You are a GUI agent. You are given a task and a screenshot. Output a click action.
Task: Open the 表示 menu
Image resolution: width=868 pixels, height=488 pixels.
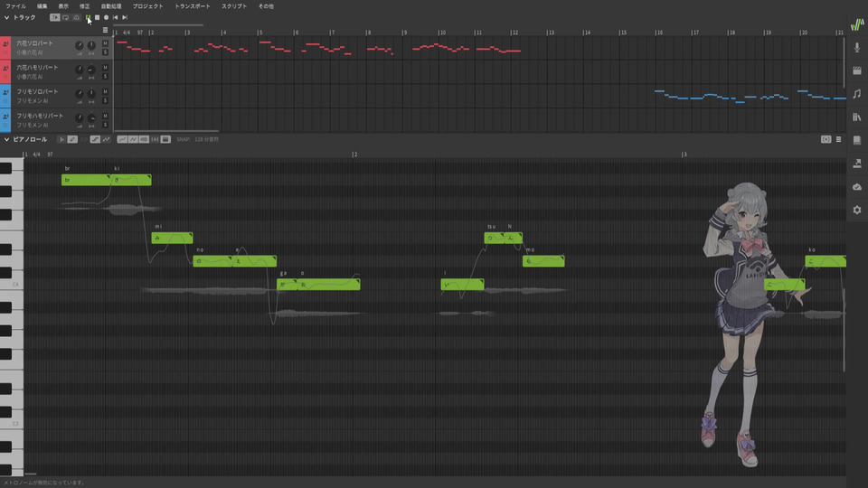[63, 6]
